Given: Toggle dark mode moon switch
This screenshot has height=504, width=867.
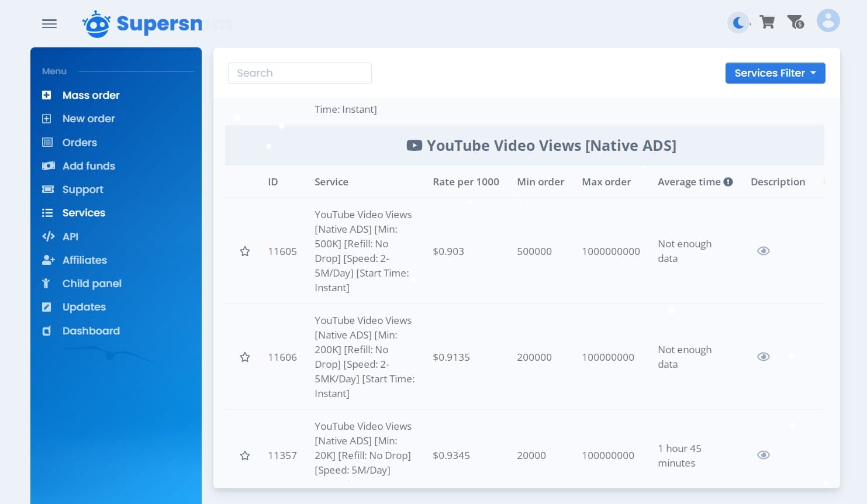Looking at the screenshot, I should point(738,23).
